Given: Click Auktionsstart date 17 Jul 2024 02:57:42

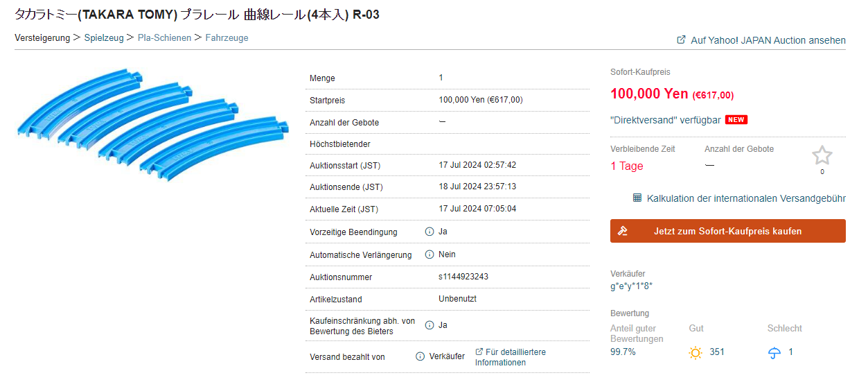Looking at the screenshot, I should pyautogui.click(x=477, y=166).
